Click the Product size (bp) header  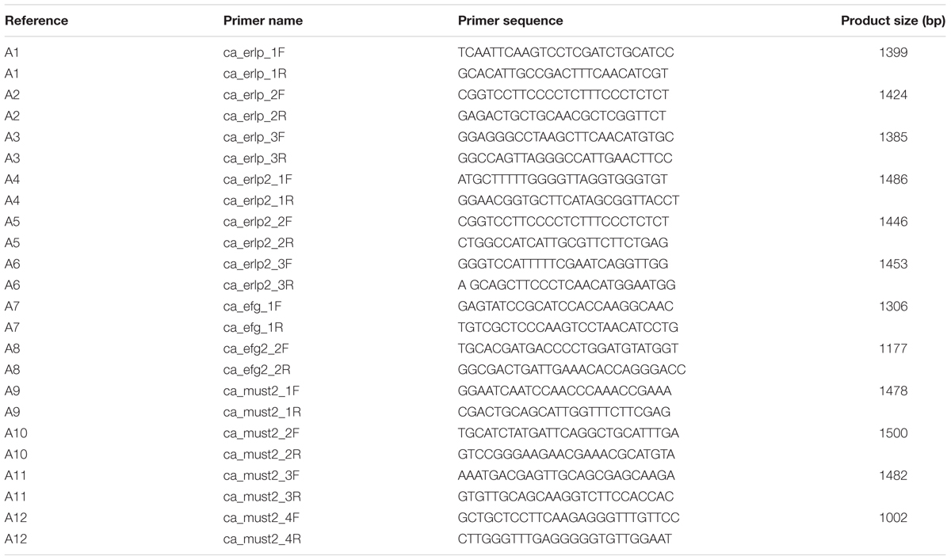pos(892,21)
